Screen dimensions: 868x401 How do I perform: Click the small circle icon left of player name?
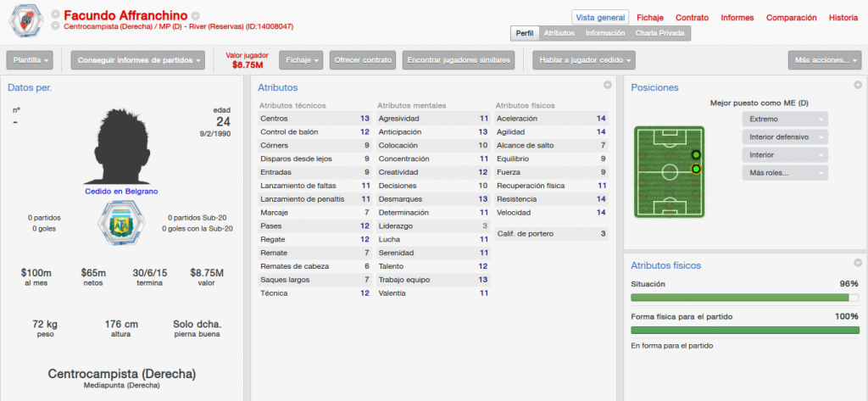[x=55, y=14]
